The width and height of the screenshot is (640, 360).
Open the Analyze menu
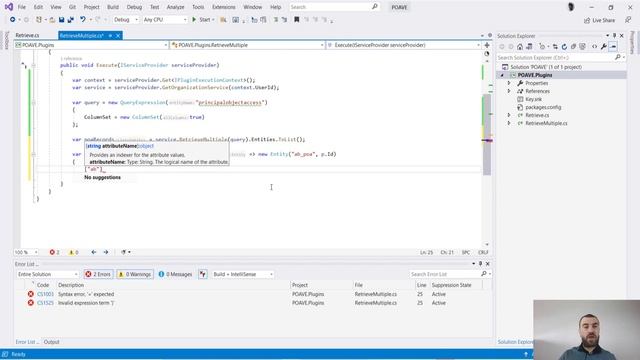pyautogui.click(x=176, y=7)
